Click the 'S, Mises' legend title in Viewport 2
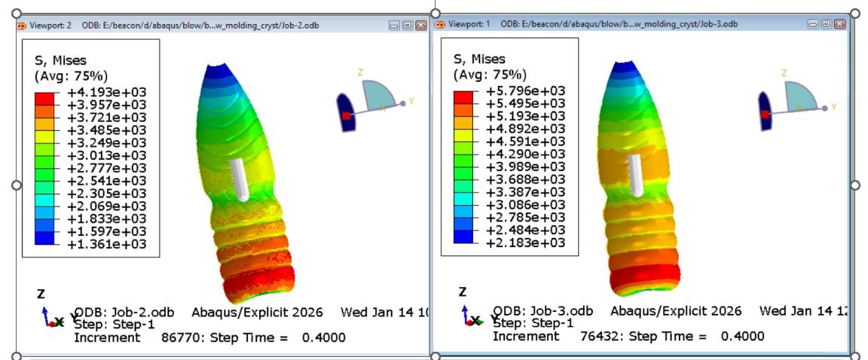Image resolution: width=868 pixels, height=360 pixels. coord(60,60)
